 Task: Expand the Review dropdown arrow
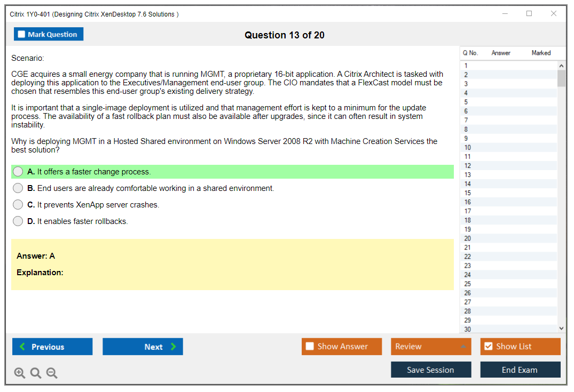click(x=463, y=347)
